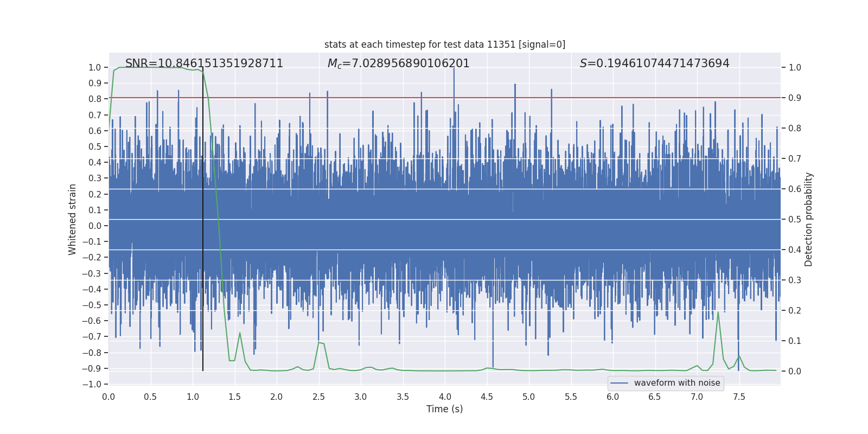Viewport: 868px width, 434px height.
Task: Click the Whitened strain tick label 0.0
Action: 95,226
